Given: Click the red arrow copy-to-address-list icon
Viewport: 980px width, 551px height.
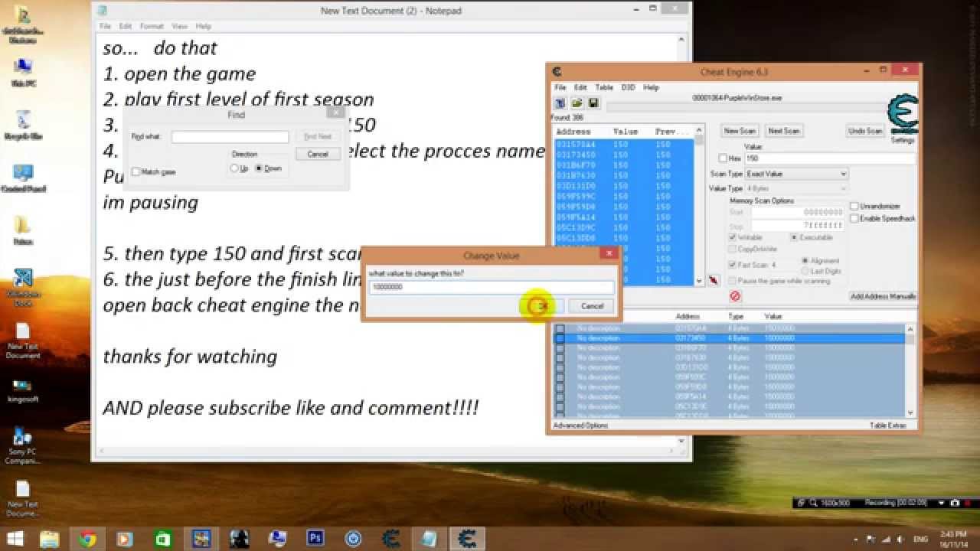Looking at the screenshot, I should click(x=714, y=281).
